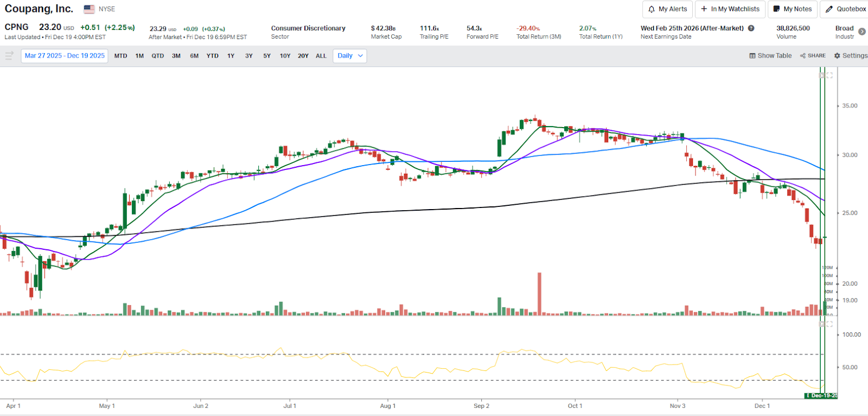The height and width of the screenshot is (416, 868).
Task: Click the NYSE exchange label
Action: (x=107, y=9)
